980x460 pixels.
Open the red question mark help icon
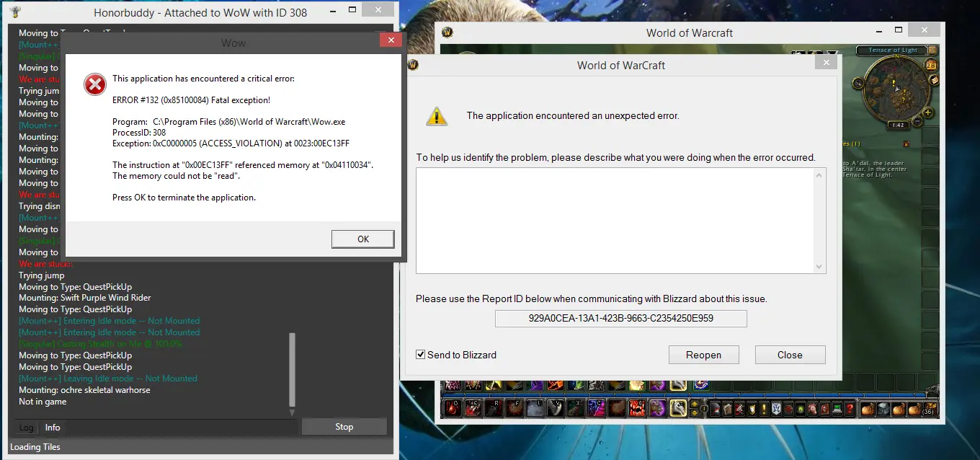click(x=851, y=410)
